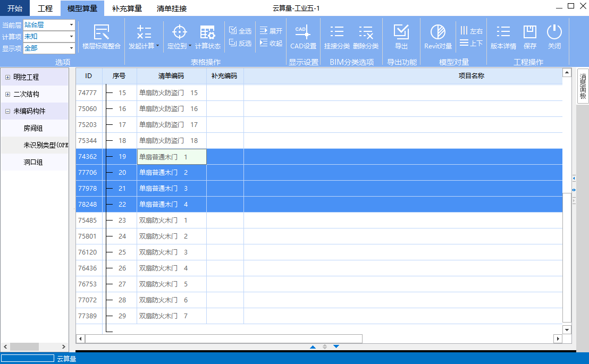Click the 导出 export icon
The width and height of the screenshot is (589, 364).
click(x=401, y=33)
